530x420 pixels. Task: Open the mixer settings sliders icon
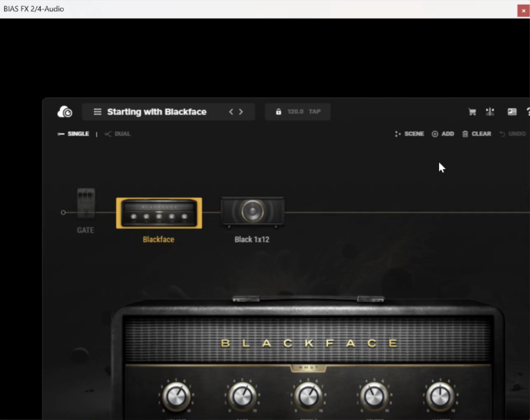[490, 112]
